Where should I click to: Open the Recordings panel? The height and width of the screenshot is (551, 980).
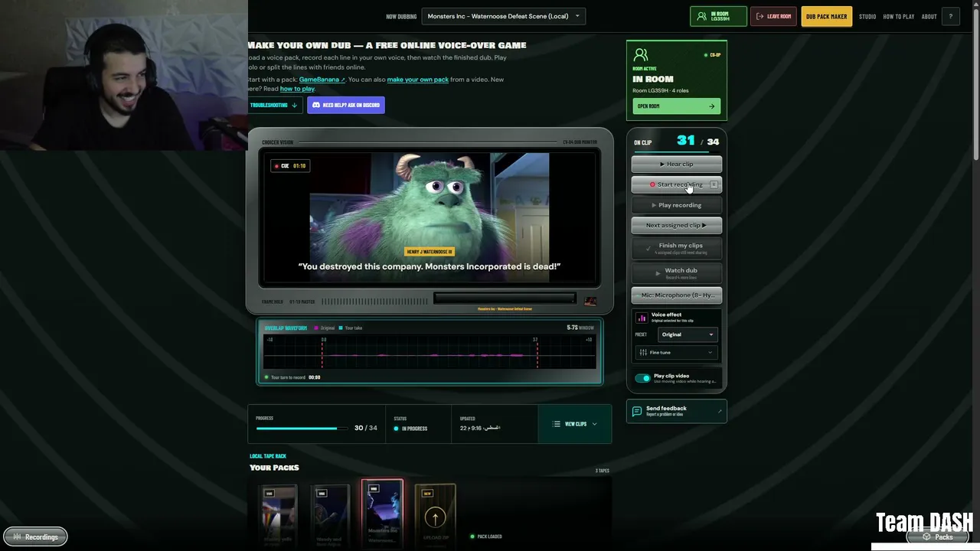click(35, 537)
